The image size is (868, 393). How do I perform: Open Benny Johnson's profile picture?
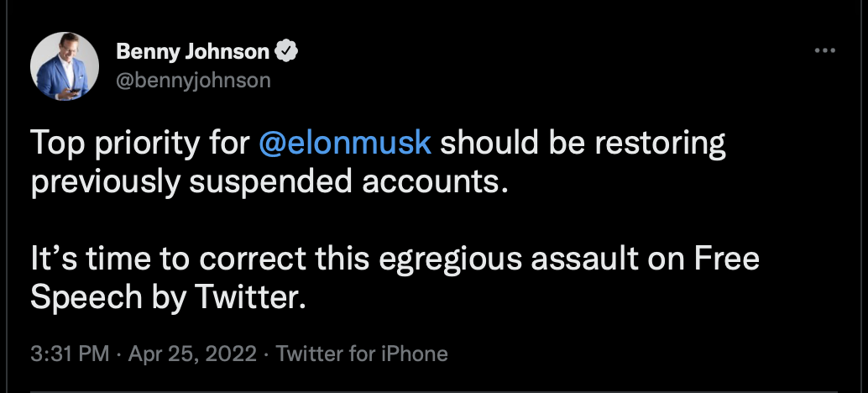[65, 65]
